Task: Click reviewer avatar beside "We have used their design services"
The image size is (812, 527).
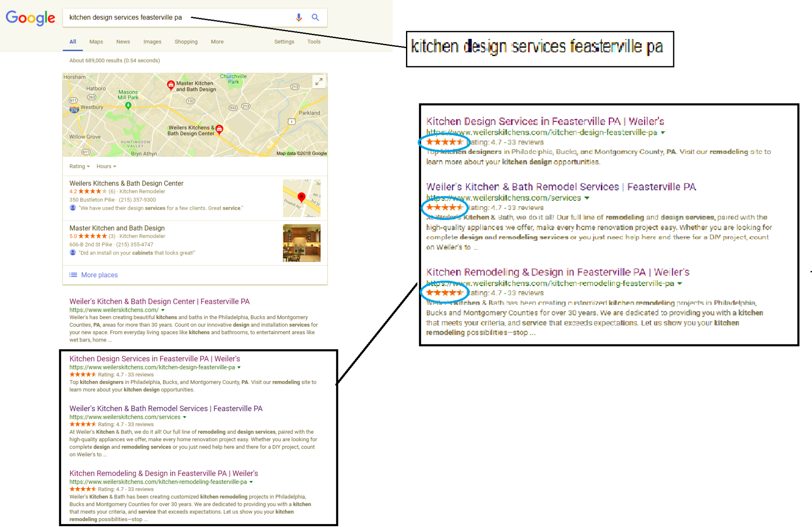Action: pos(73,208)
